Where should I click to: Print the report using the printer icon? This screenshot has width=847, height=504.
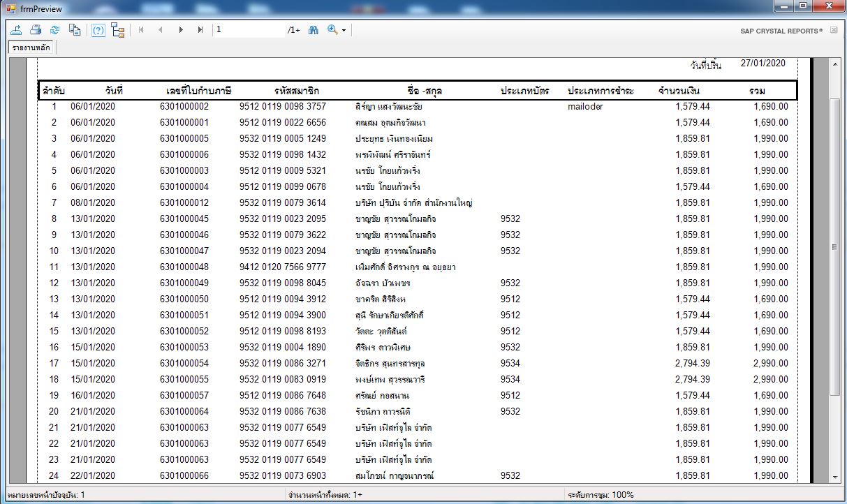(x=36, y=30)
